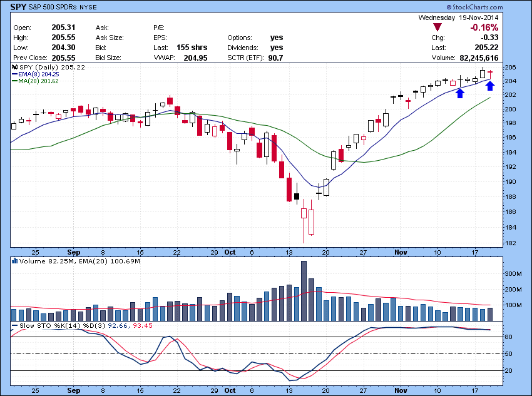The width and height of the screenshot is (532, 396).
Task: Click 'Sep' under the price chart
Action: pyautogui.click(x=74, y=252)
